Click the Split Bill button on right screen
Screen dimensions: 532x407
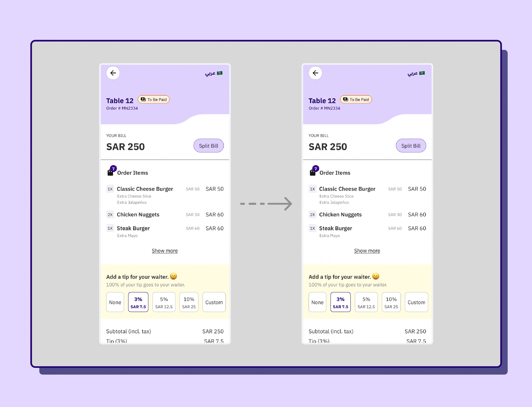(411, 145)
